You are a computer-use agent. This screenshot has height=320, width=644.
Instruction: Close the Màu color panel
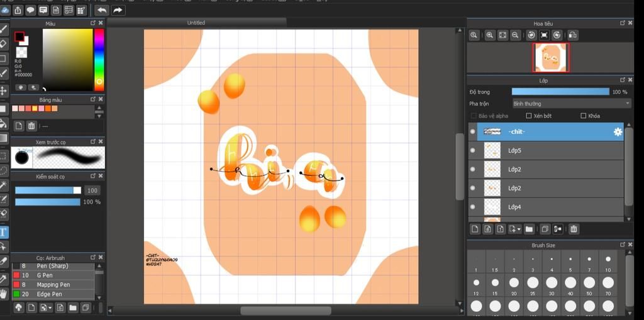tap(101, 23)
